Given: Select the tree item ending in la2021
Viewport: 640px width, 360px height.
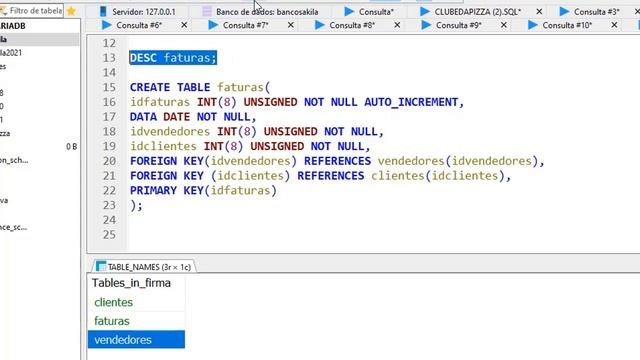Looking at the screenshot, I should (x=11, y=53).
